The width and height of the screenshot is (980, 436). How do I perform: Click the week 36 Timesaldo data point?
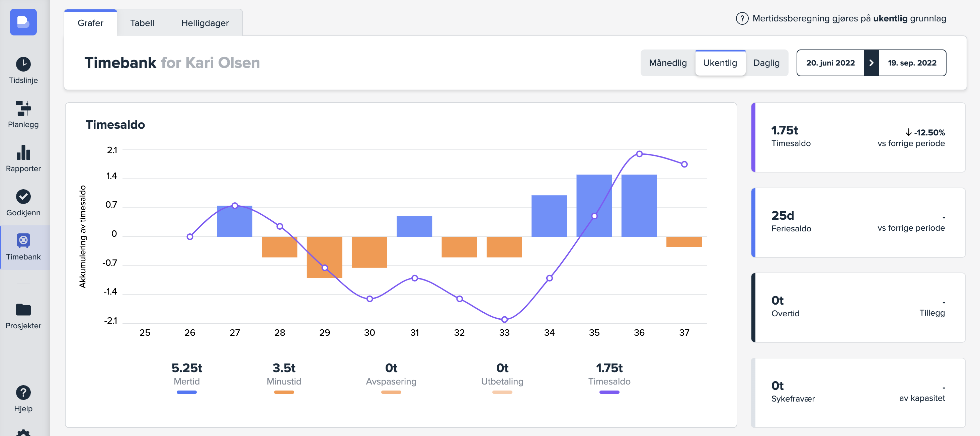pyautogui.click(x=639, y=154)
